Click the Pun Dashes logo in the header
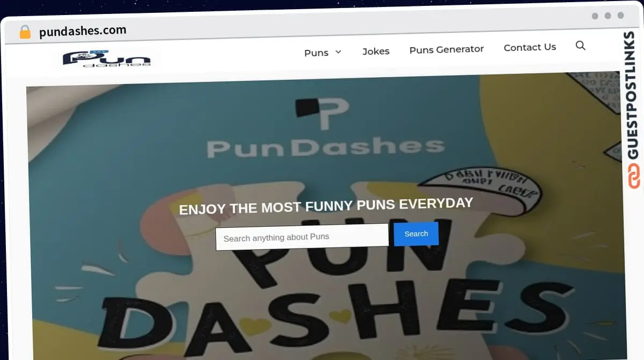Viewport: 644px width, 360px height. [106, 58]
